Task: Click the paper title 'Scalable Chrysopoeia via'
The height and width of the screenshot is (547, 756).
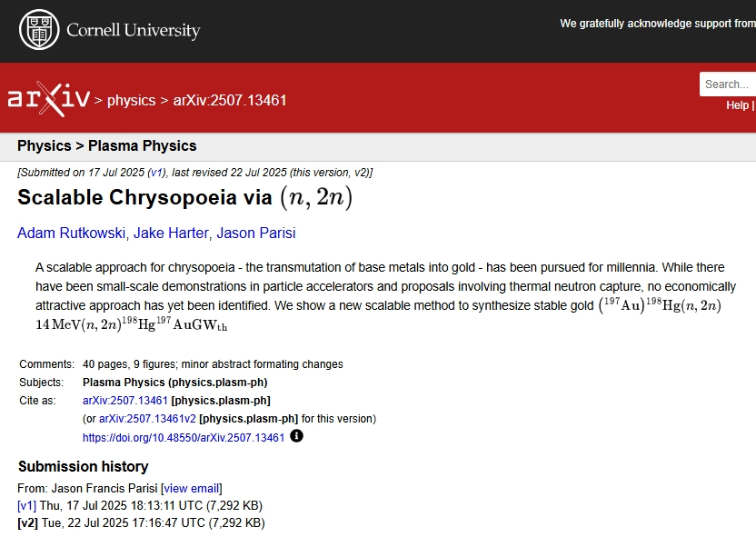Action: click(144, 197)
